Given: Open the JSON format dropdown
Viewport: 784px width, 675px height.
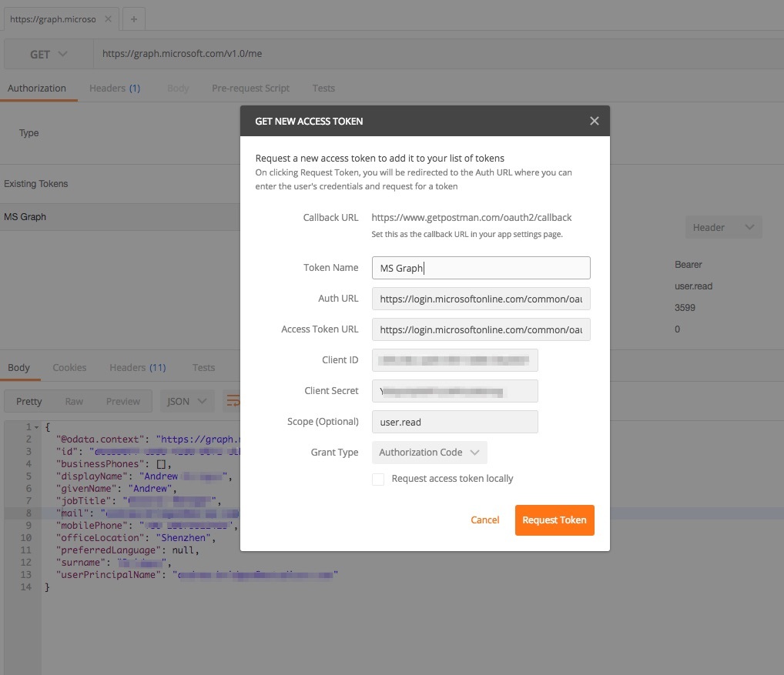Looking at the screenshot, I should (186, 401).
